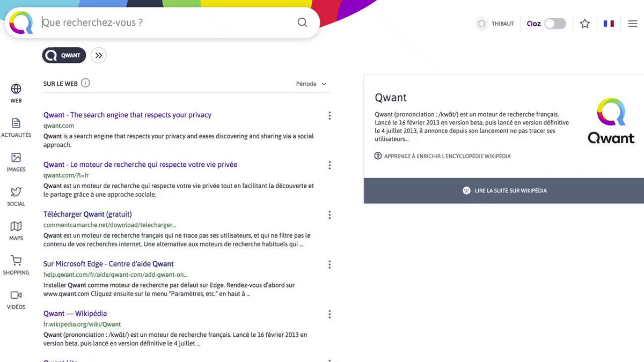
Task: Click 'Lire la suite sur Wikipédia' button
Action: click(504, 190)
